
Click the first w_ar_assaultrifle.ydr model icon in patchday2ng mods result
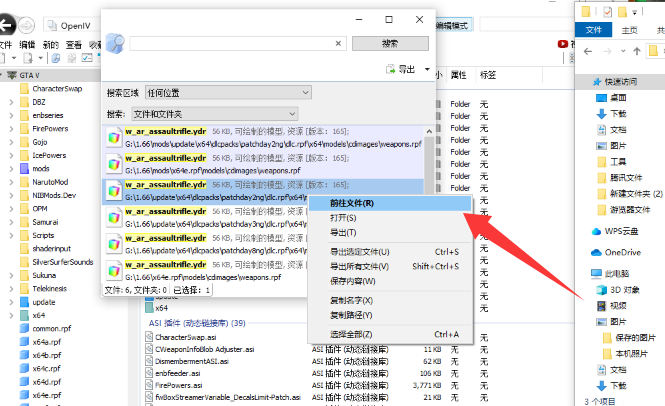[x=114, y=137]
